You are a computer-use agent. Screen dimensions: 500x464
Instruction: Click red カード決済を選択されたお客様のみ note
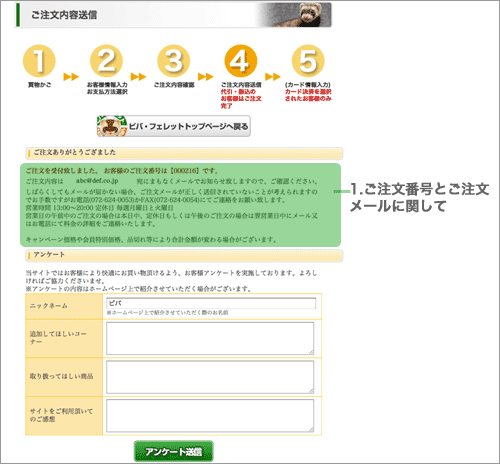[x=308, y=95]
